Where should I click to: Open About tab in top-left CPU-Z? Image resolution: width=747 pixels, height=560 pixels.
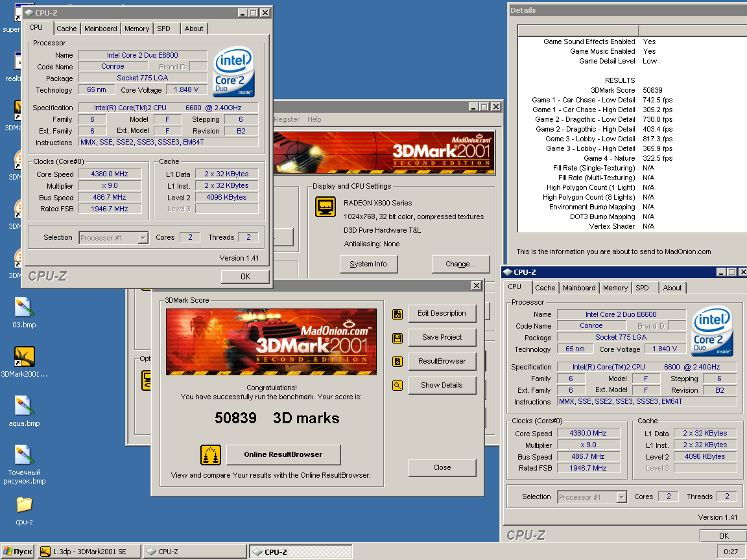pyautogui.click(x=194, y=29)
